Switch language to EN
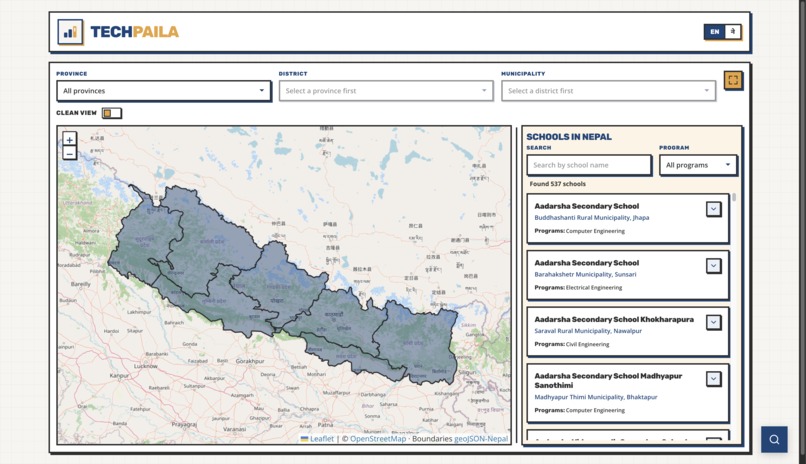806x464 pixels. click(715, 32)
